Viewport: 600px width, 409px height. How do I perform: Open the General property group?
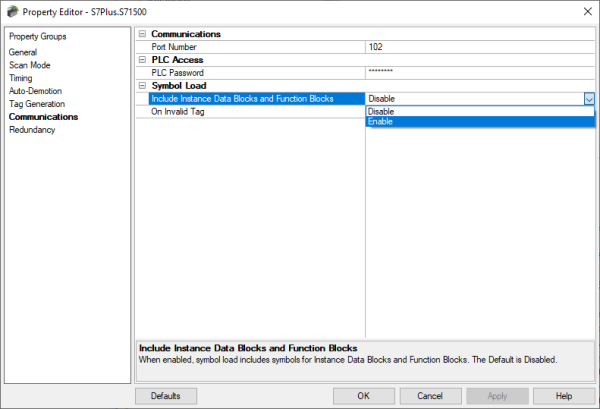23,52
